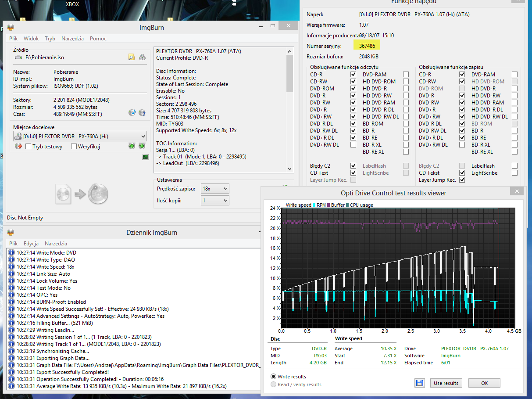
Task: Toggle DVD-RAM checkbox in write functions
Action: [515, 75]
